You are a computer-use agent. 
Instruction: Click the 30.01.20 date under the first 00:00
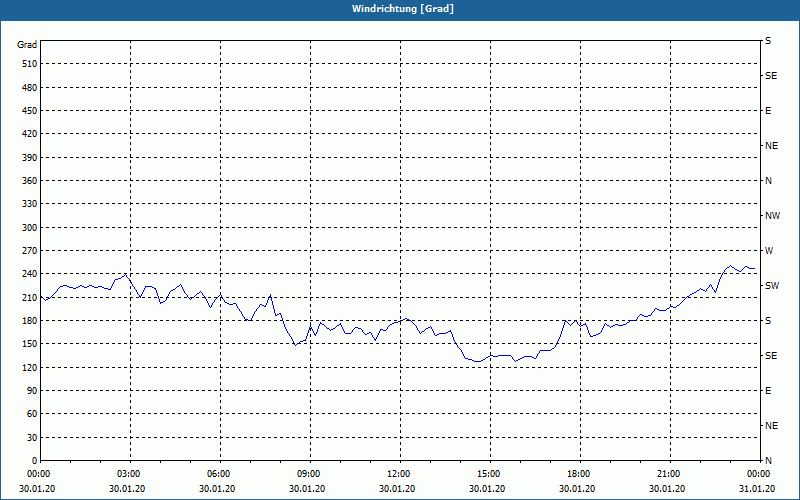point(37,489)
